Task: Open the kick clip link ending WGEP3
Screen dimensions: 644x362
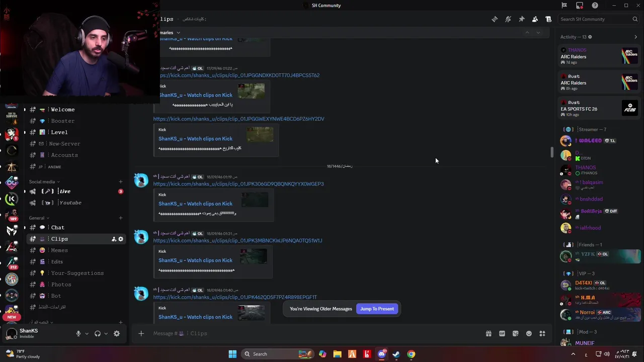Action: point(238,184)
